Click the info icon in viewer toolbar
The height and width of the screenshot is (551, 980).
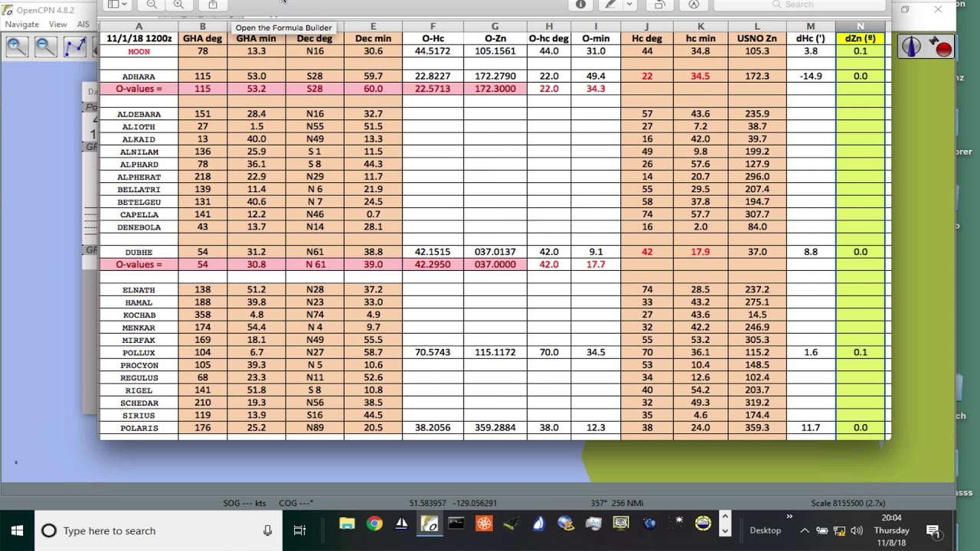coord(580,5)
